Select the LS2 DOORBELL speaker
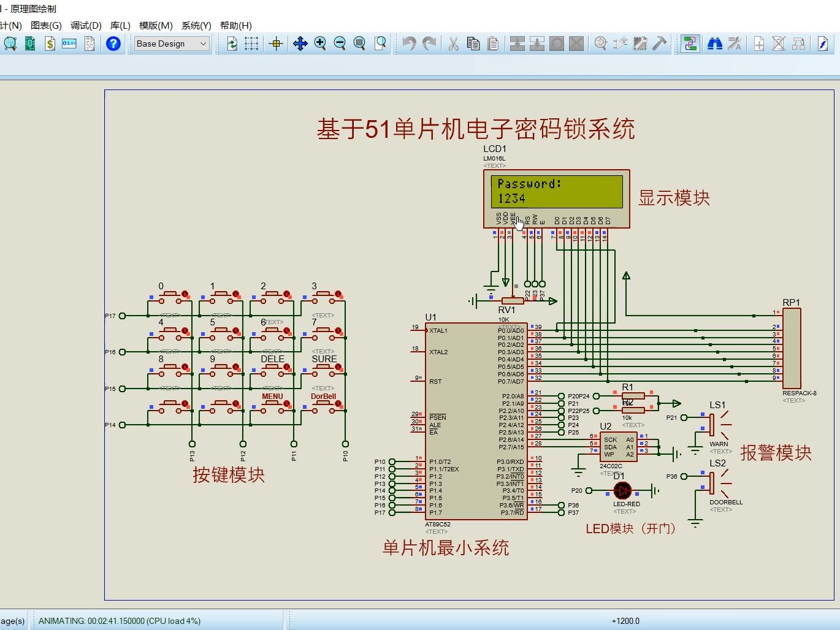The height and width of the screenshot is (630, 840). 719,483
